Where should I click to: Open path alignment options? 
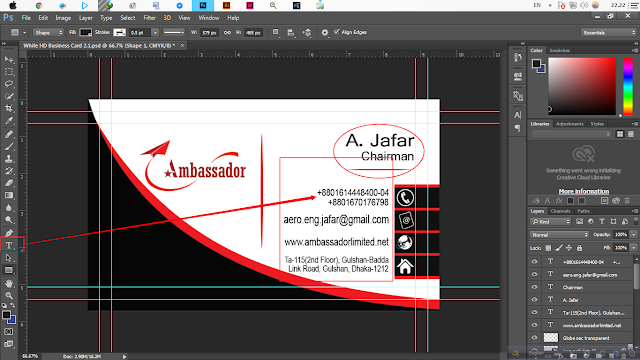[291, 32]
